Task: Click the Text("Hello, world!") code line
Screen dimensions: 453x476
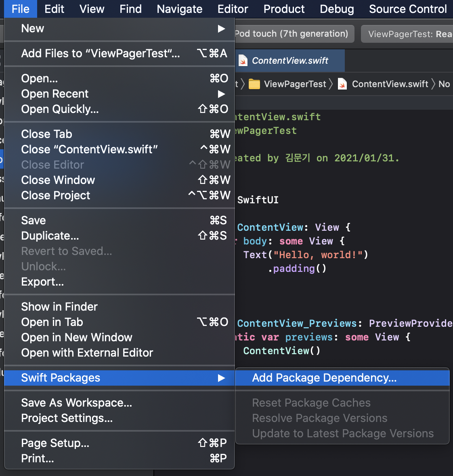Action: point(306,255)
